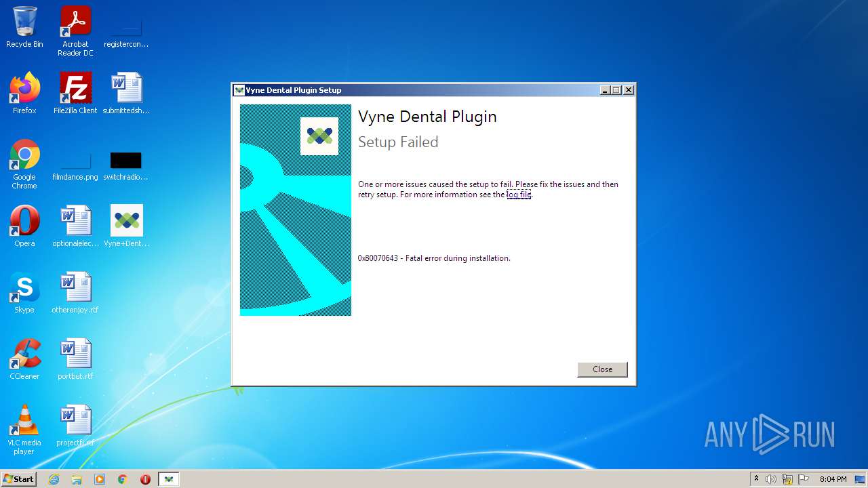Select Vyne Dental Plugin taskbar item
The height and width of the screenshot is (488, 868).
click(x=169, y=479)
